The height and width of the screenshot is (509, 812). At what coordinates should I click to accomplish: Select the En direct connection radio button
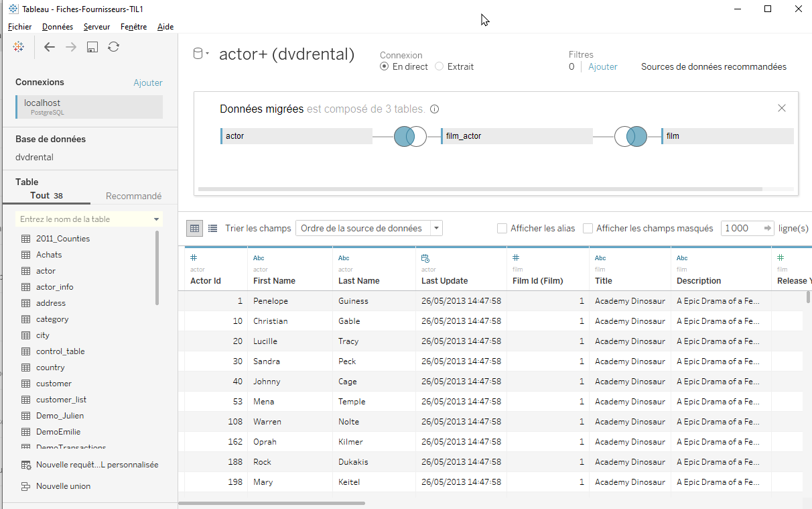pyautogui.click(x=384, y=66)
